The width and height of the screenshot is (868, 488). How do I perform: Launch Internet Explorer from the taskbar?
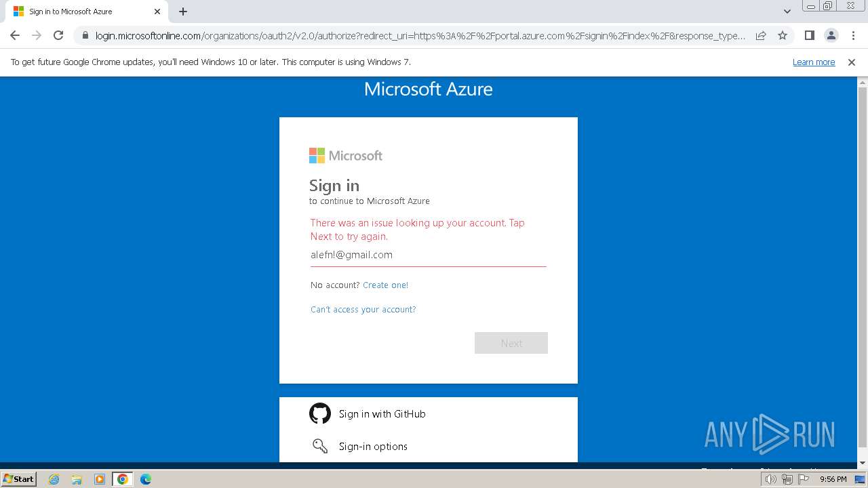[54, 479]
